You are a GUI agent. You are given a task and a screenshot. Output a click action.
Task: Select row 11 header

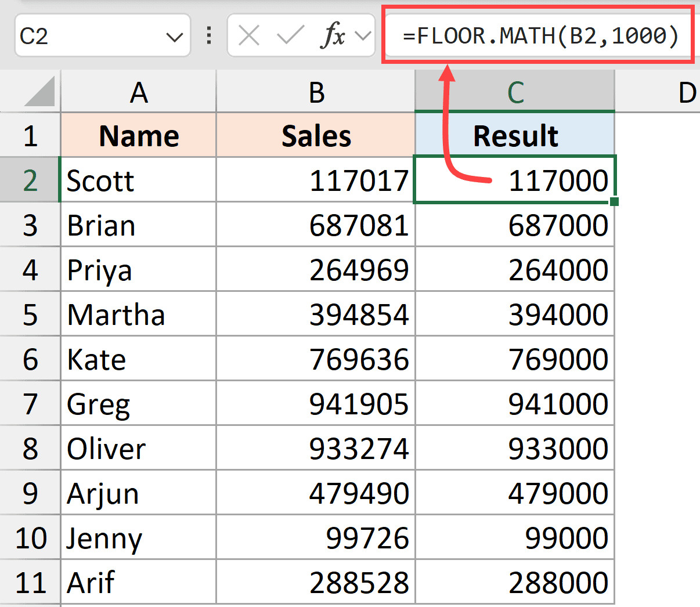pyautogui.click(x=29, y=581)
